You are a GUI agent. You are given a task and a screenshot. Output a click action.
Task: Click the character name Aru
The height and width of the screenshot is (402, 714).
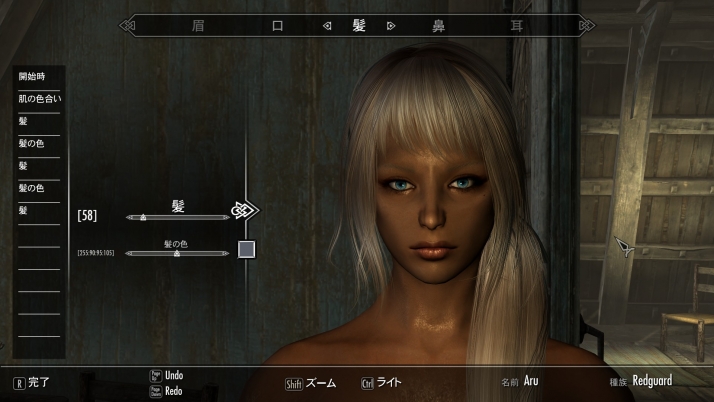tap(531, 381)
